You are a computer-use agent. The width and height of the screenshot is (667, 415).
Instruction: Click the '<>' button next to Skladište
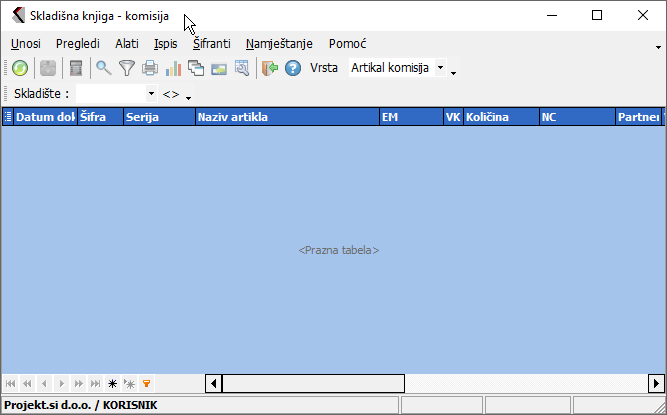coord(171,93)
